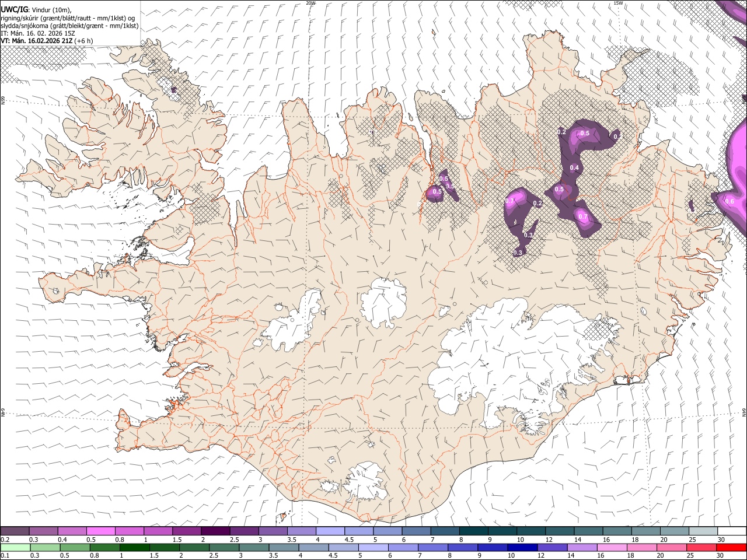The height and width of the screenshot is (560, 747).
Task: Pick the top-row lavender swatch 4–4.5
Action: click(330, 531)
